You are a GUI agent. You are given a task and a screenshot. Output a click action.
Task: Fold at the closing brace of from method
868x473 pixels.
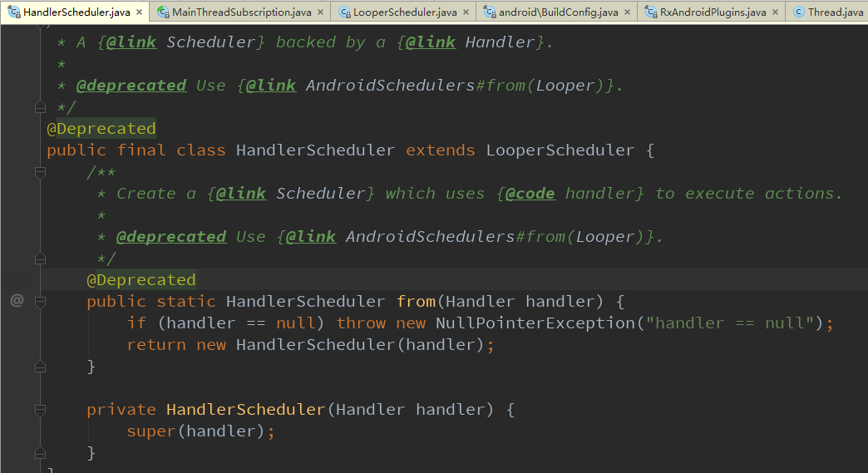click(40, 367)
